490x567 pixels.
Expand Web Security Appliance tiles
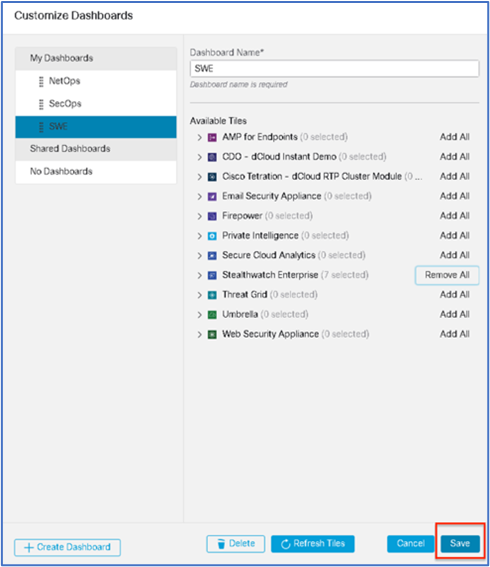pyautogui.click(x=199, y=334)
